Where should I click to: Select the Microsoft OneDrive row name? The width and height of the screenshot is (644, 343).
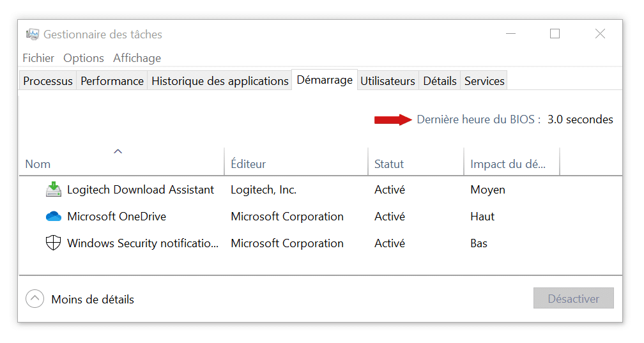coord(117,216)
